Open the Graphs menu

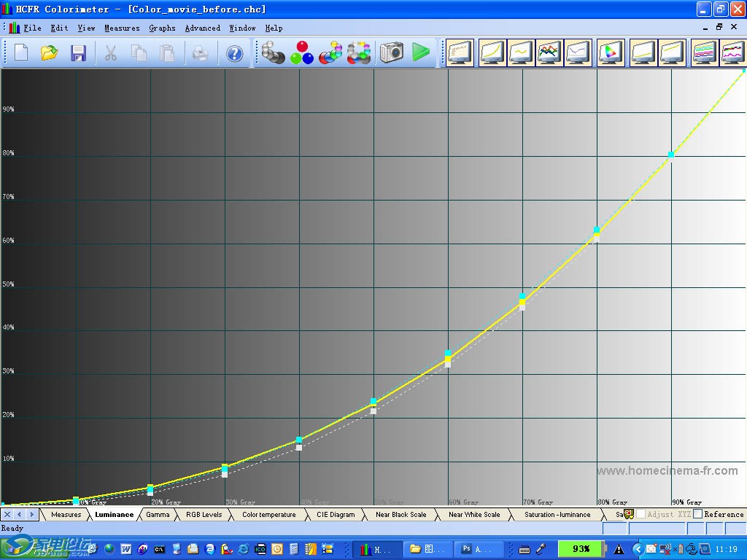[162, 28]
